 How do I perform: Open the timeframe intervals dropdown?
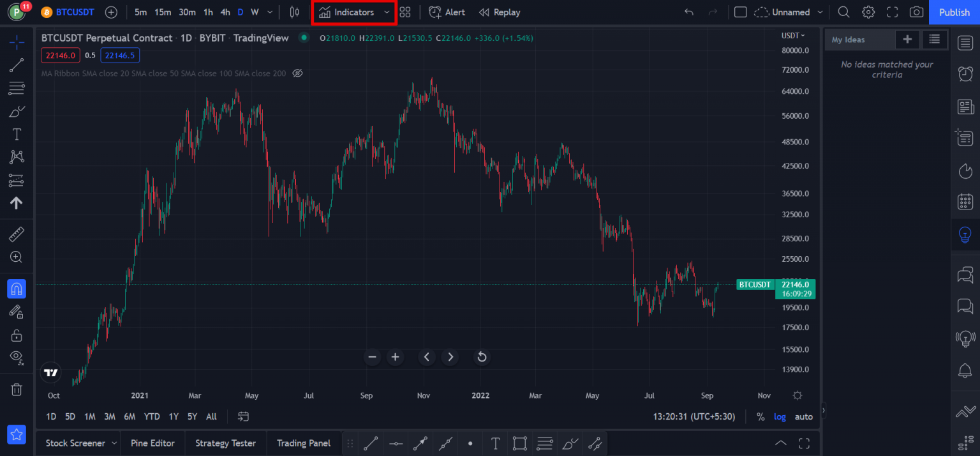pyautogui.click(x=269, y=11)
